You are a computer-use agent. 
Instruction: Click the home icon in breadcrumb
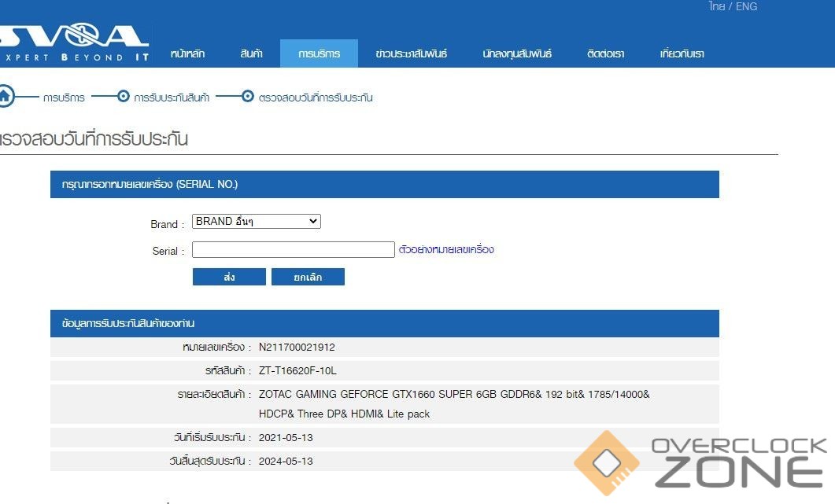pyautogui.click(x=5, y=97)
